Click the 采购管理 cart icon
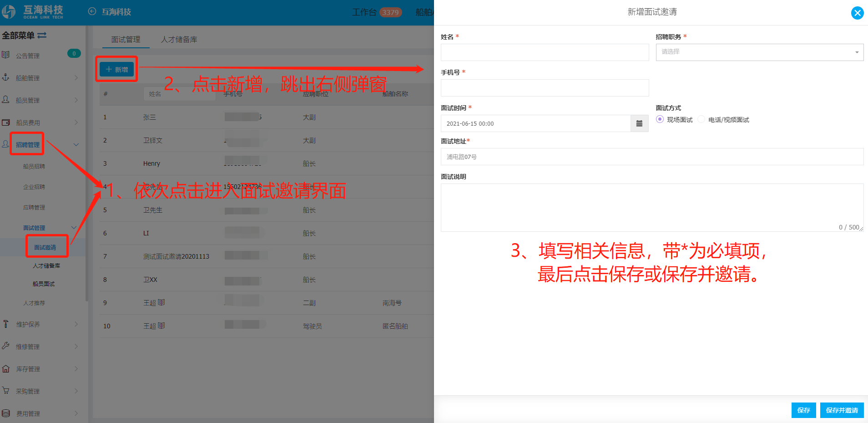 (5, 391)
